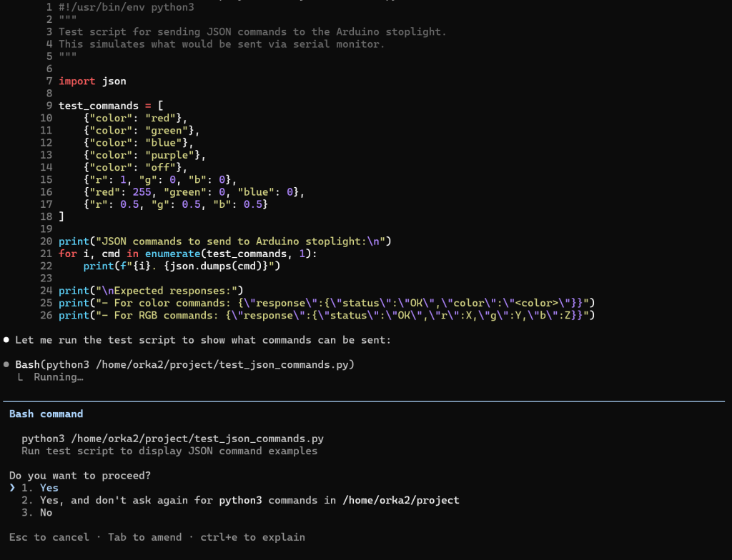Click the python3 command under Bash command heading
This screenshot has width=732, height=560.
[x=169, y=439]
